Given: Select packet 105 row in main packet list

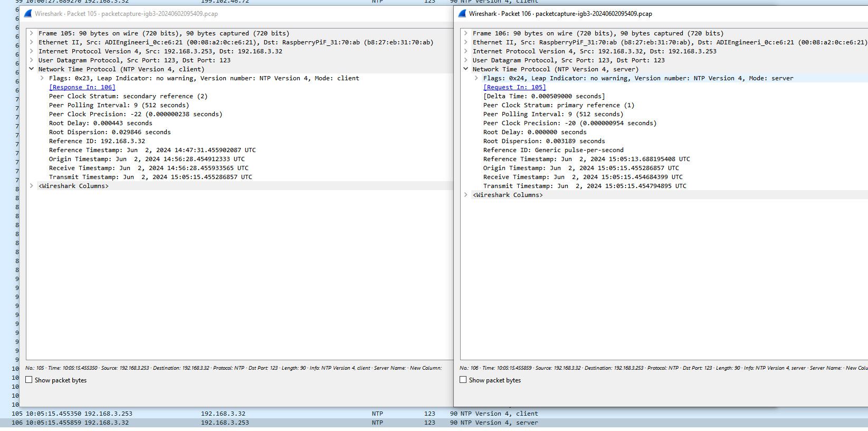Looking at the screenshot, I should point(434,414).
